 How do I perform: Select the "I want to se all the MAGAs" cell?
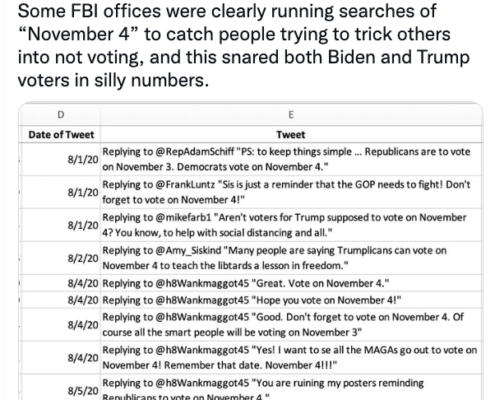click(x=291, y=358)
